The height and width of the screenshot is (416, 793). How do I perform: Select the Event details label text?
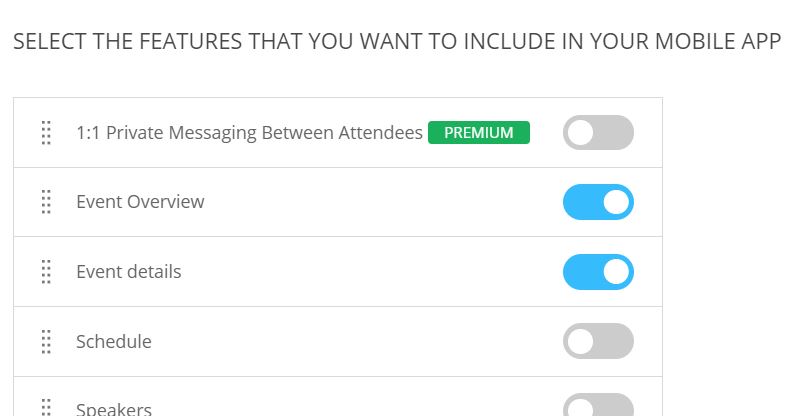coord(129,272)
